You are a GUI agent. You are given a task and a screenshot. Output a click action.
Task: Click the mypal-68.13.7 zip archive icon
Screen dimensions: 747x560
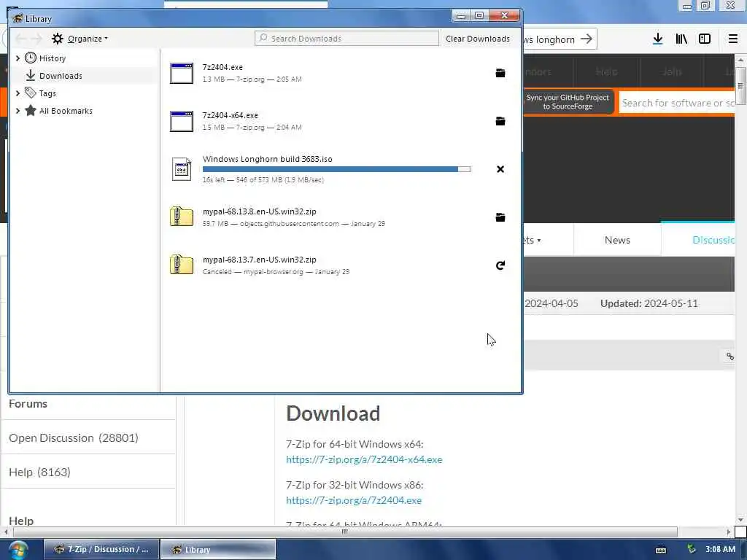pos(182,265)
